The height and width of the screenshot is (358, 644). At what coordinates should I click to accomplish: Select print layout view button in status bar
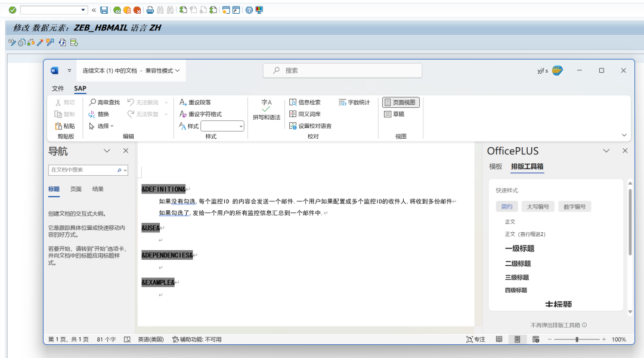(x=517, y=340)
